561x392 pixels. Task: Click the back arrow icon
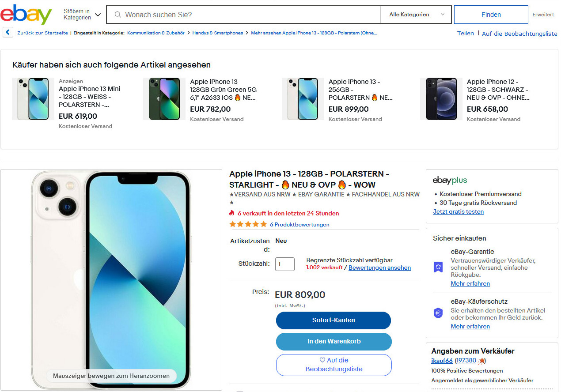[x=8, y=33]
